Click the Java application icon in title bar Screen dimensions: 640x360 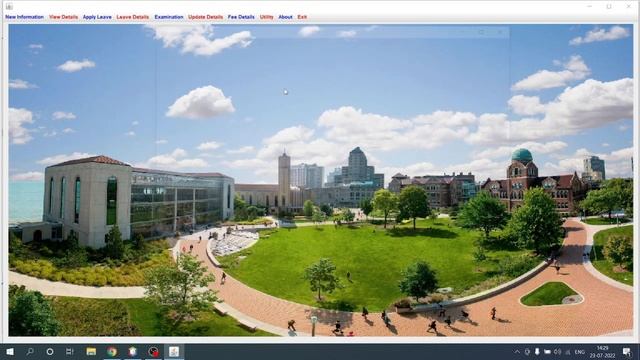tap(9, 6)
